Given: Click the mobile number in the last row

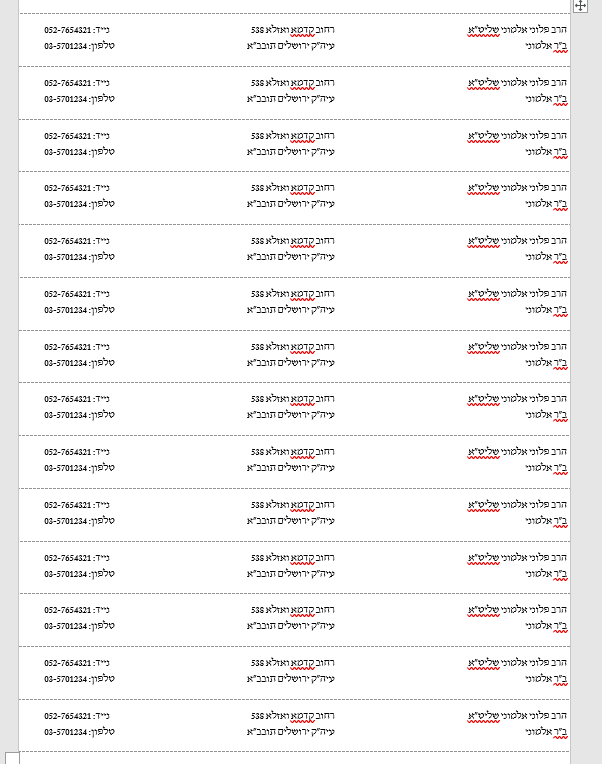Looking at the screenshot, I should [x=68, y=716].
